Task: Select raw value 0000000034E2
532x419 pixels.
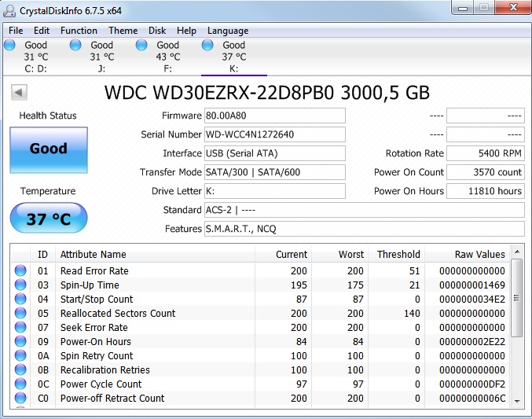Action: (x=472, y=300)
